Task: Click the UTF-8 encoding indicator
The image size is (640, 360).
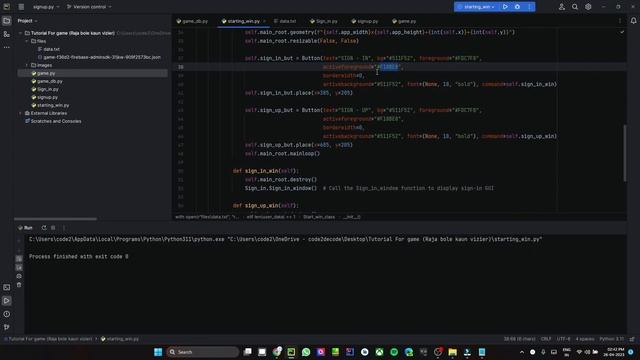Action: coord(563,339)
